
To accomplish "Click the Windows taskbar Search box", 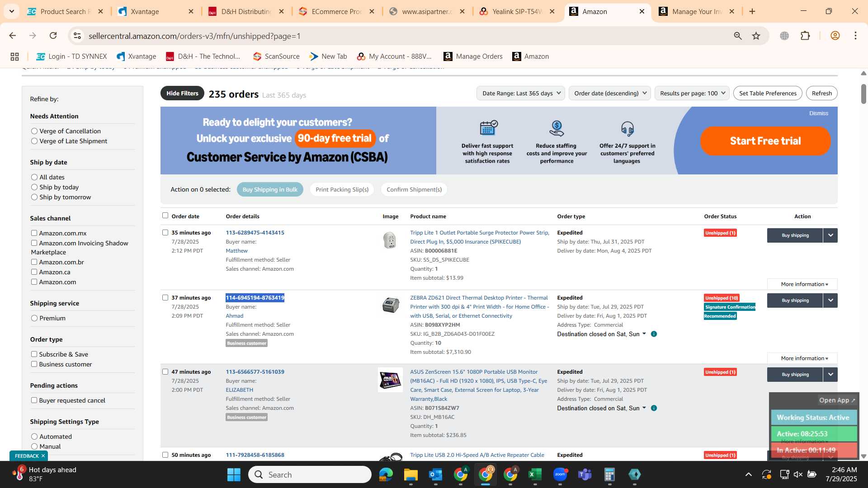I will tap(310, 474).
